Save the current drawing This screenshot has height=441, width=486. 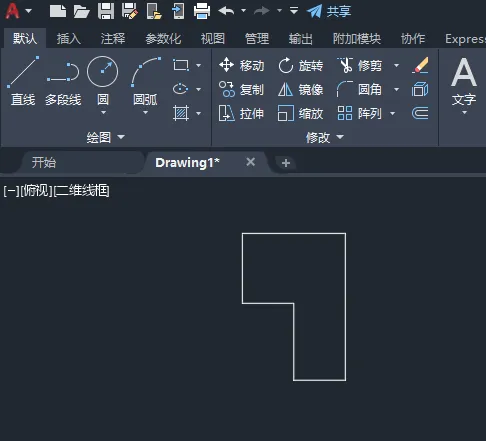click(x=106, y=11)
